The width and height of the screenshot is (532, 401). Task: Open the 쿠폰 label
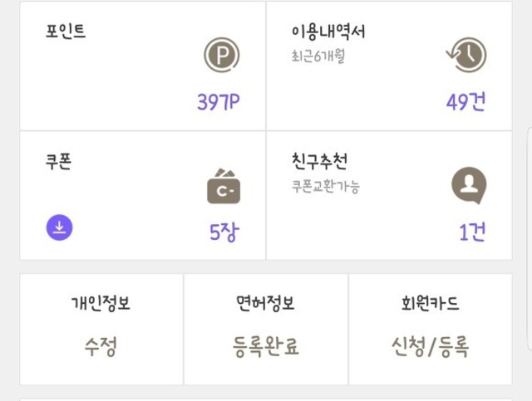(x=58, y=160)
